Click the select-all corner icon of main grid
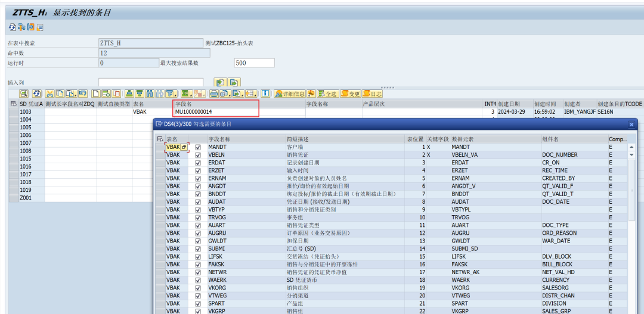644x314 pixels. tap(14, 104)
